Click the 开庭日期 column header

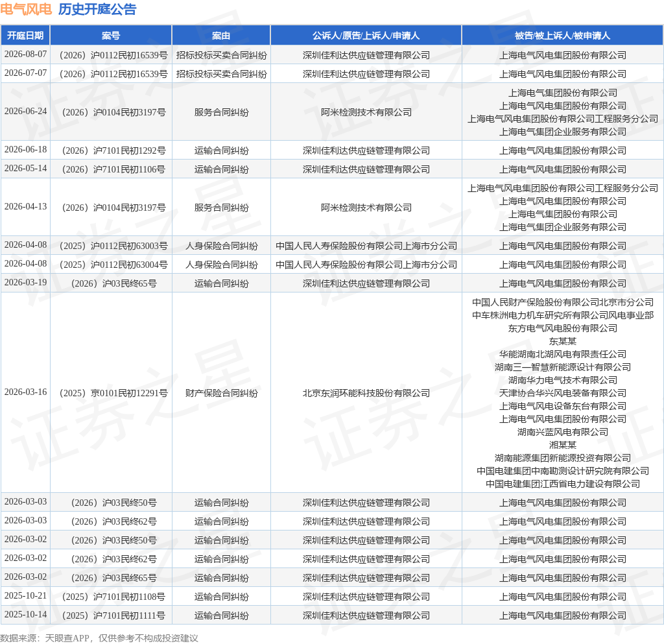25,36
